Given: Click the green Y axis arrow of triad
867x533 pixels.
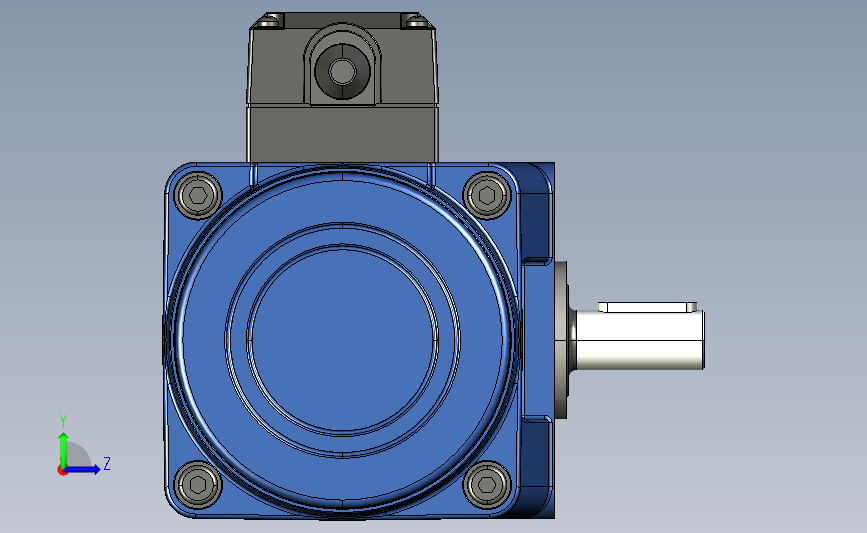Looking at the screenshot, I should point(64,450).
